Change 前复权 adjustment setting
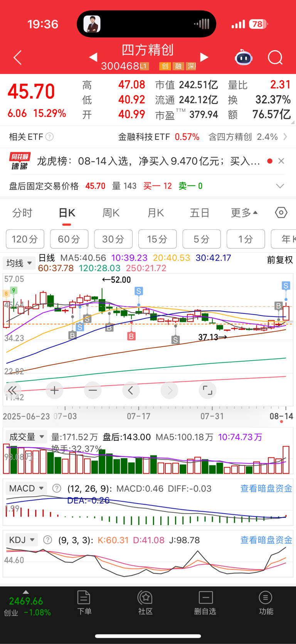 click(280, 260)
